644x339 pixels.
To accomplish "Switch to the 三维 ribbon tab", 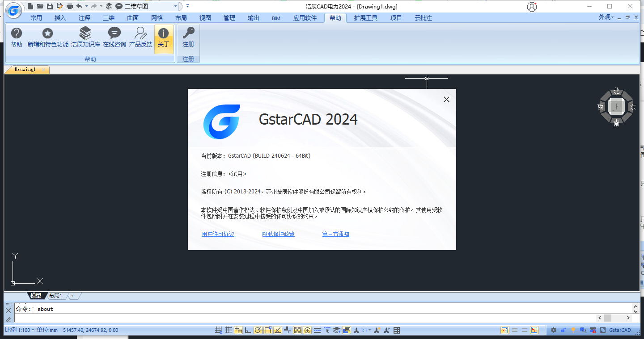I will click(109, 18).
